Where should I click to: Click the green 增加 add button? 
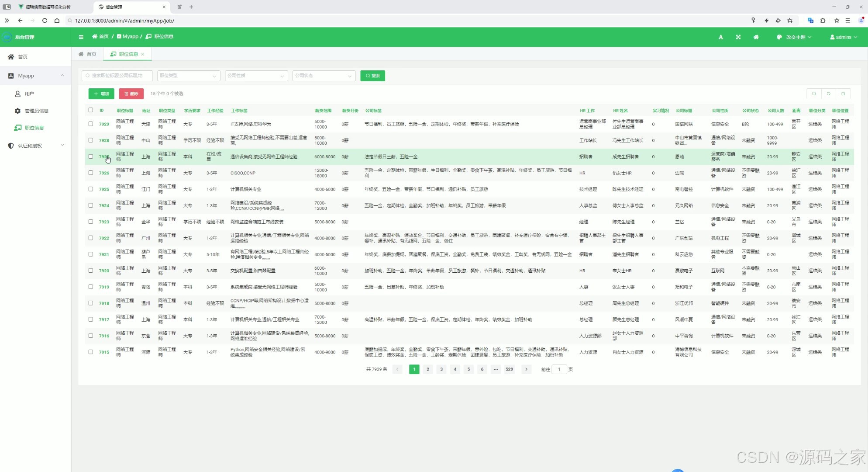pos(101,94)
